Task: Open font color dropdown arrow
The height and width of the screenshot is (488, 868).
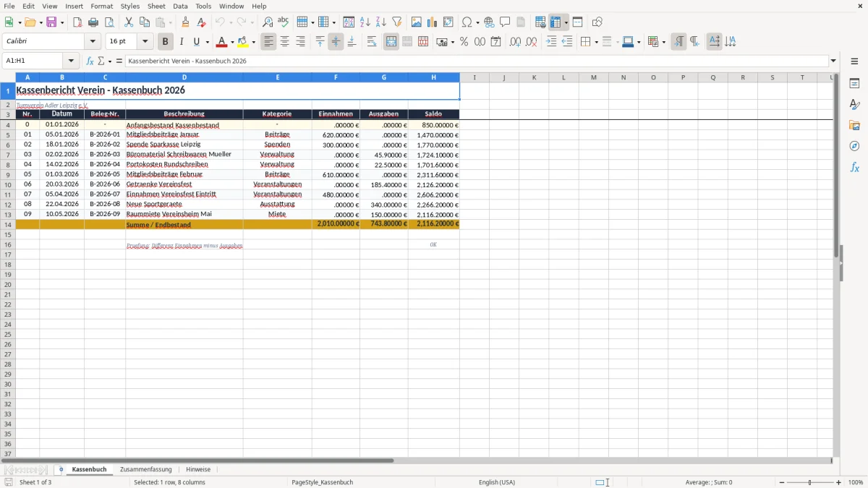Action: coord(232,43)
